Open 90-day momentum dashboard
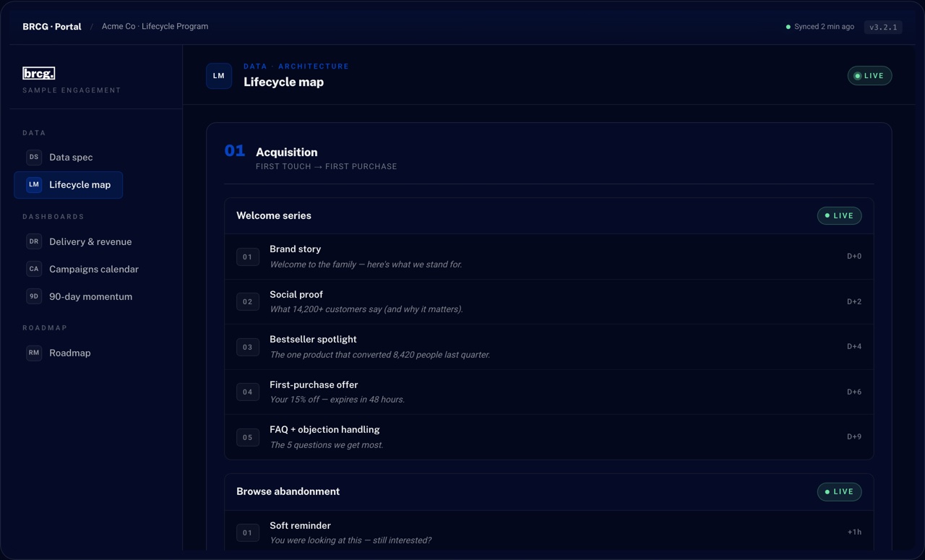This screenshot has height=560, width=925. (79, 296)
